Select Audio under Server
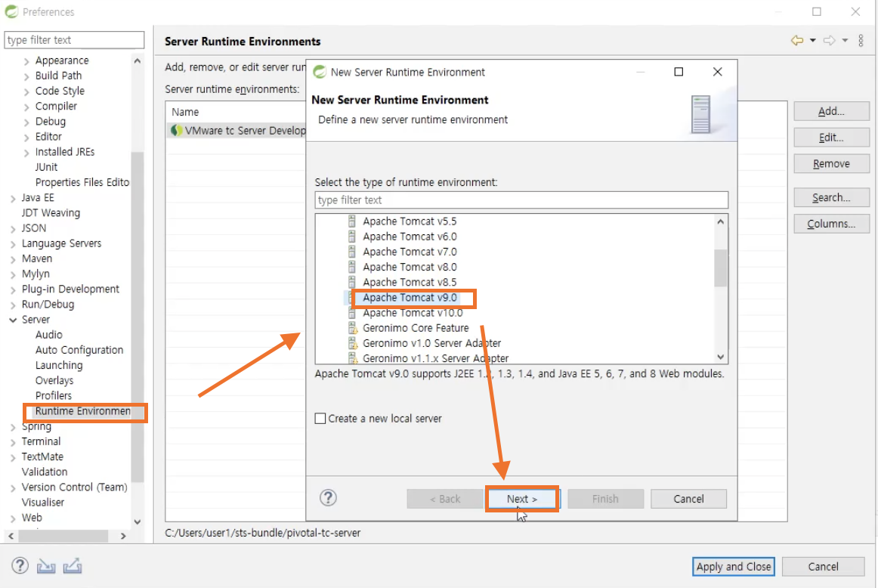Image resolution: width=878 pixels, height=588 pixels. click(48, 334)
